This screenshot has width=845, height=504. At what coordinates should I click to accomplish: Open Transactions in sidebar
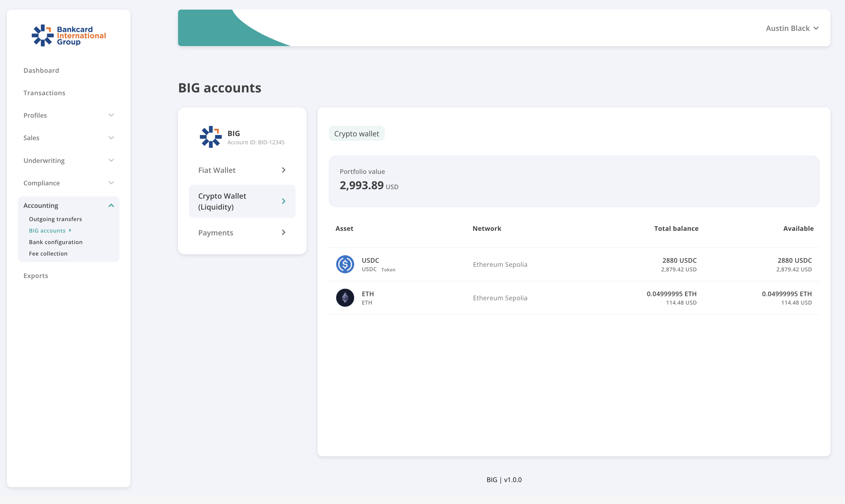[44, 93]
